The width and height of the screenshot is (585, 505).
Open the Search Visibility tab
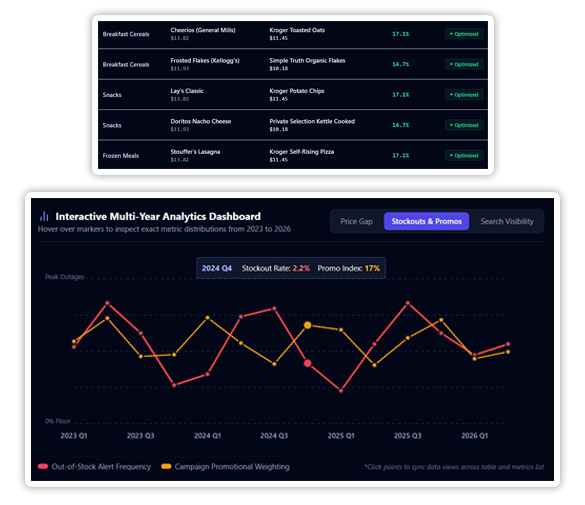(507, 221)
